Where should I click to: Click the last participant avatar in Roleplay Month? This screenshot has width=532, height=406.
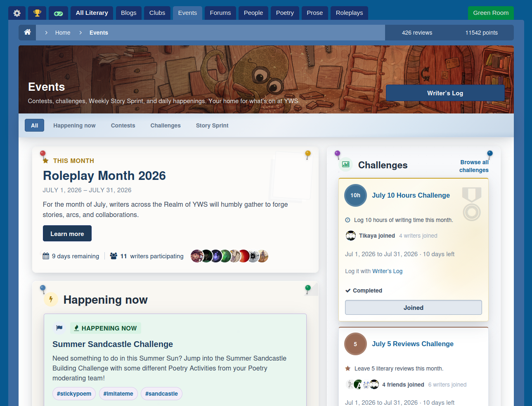point(262,256)
